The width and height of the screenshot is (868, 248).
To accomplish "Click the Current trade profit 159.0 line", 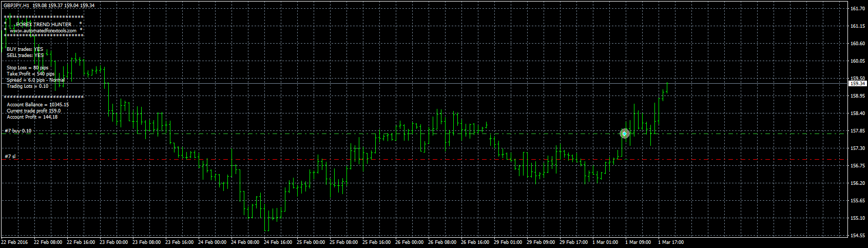I will pos(33,111).
